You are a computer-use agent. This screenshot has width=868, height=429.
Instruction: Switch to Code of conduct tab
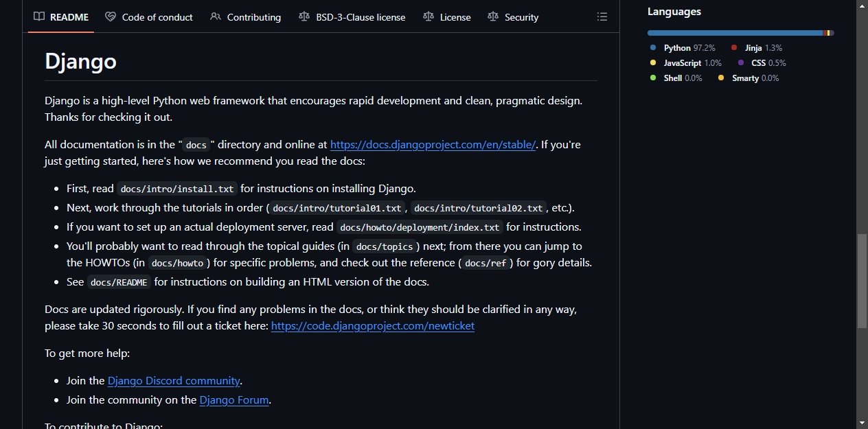(149, 17)
